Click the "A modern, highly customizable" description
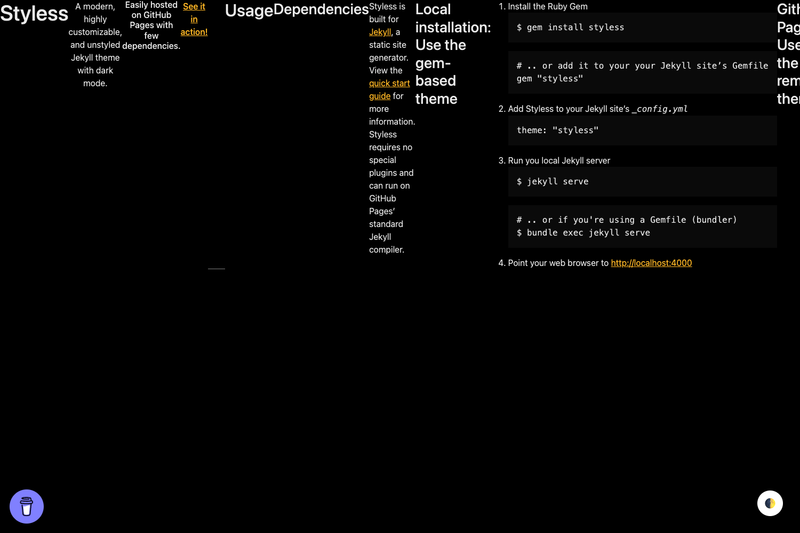 point(95,45)
